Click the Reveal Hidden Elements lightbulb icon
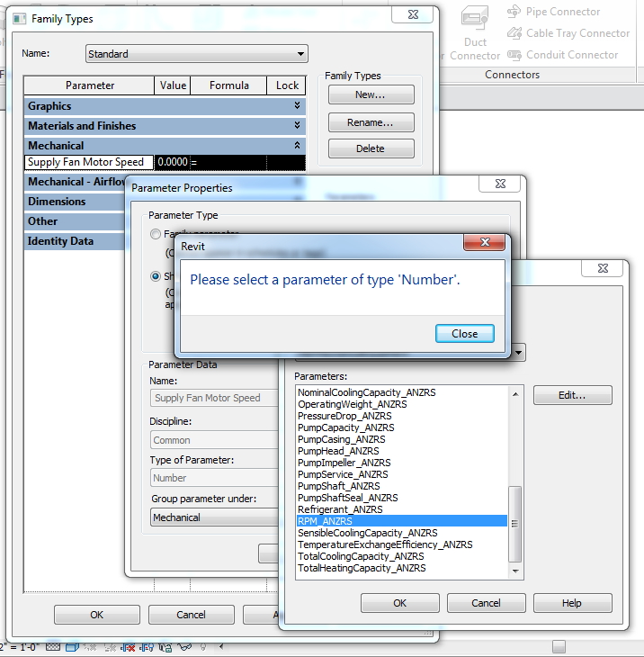This screenshot has height=657, width=644. click(203, 647)
